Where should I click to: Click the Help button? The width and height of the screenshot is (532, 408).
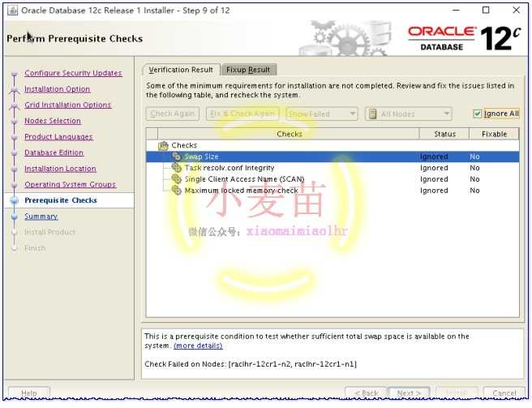[29, 393]
